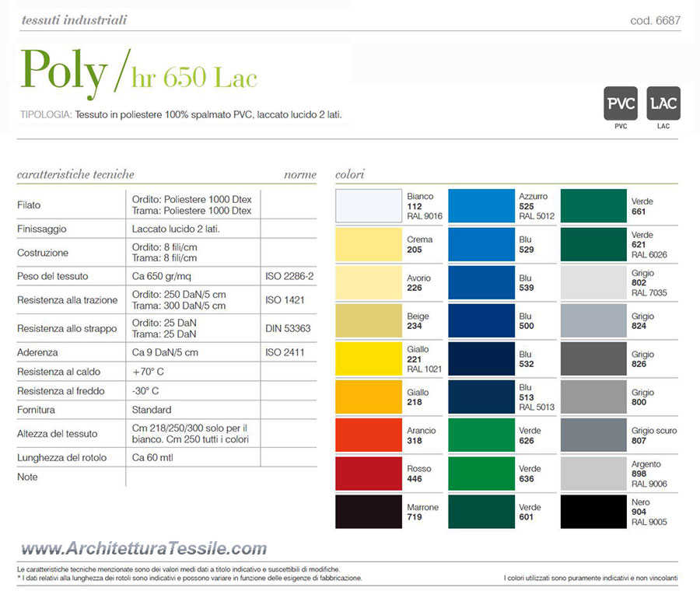Click the 'RAL 9016' code text
Viewport: 700px width, 591px height.
[x=425, y=216]
